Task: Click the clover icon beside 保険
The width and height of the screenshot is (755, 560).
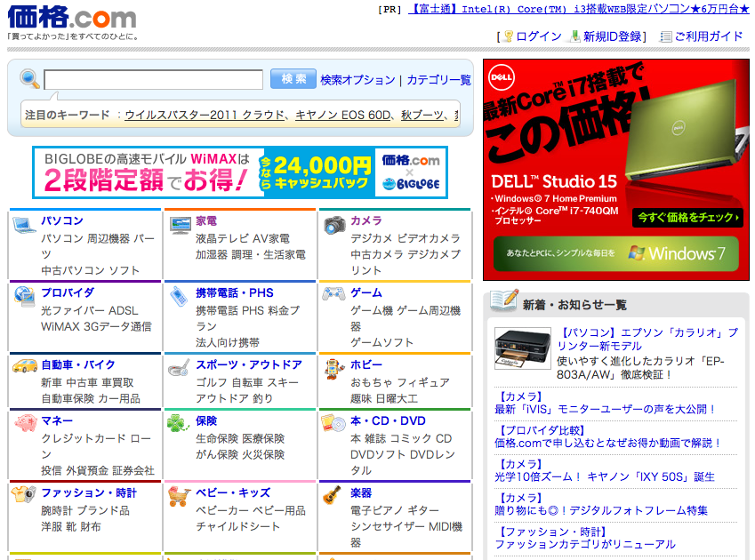Action: click(178, 423)
